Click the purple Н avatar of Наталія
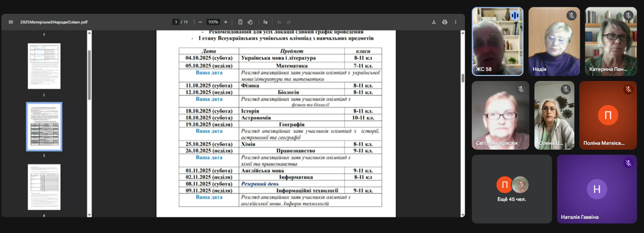The image size is (644, 233). tap(597, 189)
